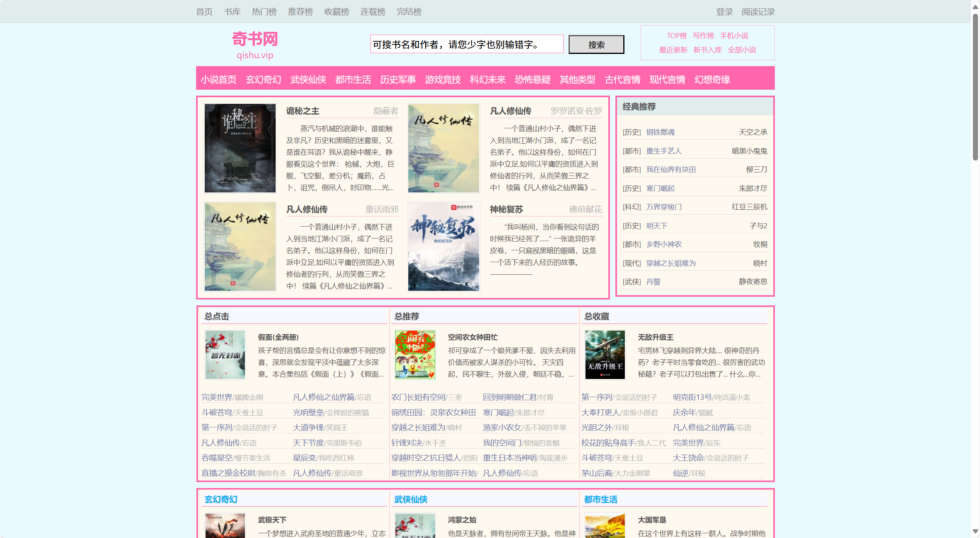This screenshot has width=980, height=538.
Task: Select the 游戏竞技 category tab
Action: 443,79
